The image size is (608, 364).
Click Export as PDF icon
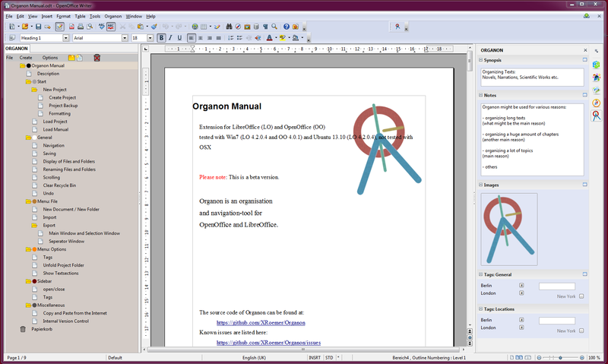71,27
